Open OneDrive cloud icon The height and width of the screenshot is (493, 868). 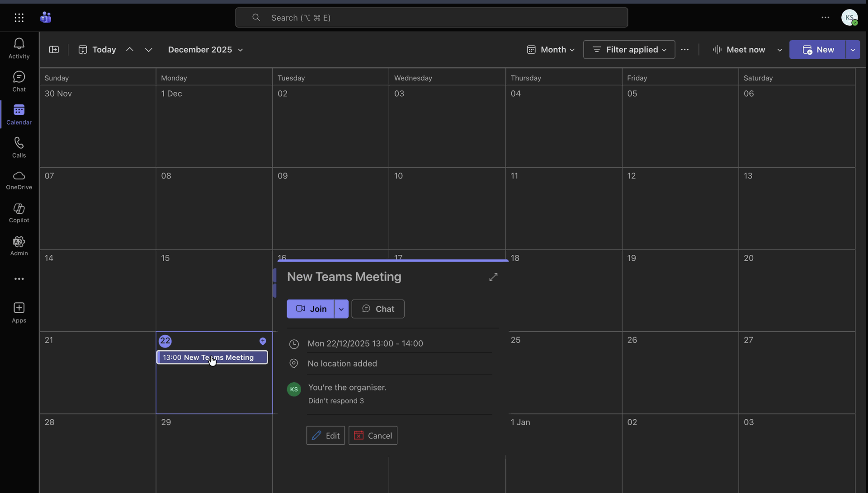coord(19,180)
